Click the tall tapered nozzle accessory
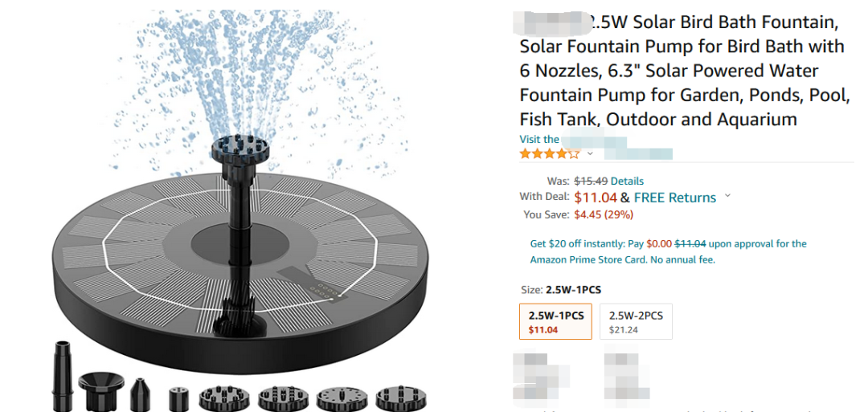Screen dimensions: 868x412 tap(63, 373)
